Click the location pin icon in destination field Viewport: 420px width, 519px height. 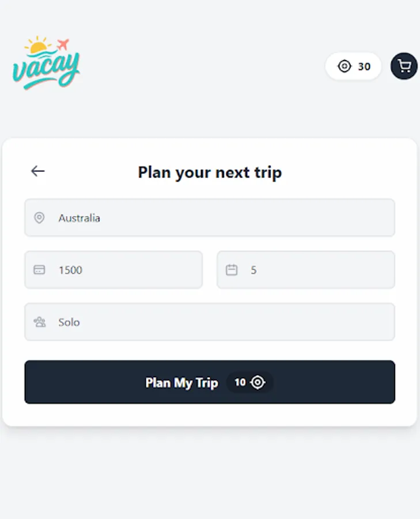pyautogui.click(x=39, y=218)
